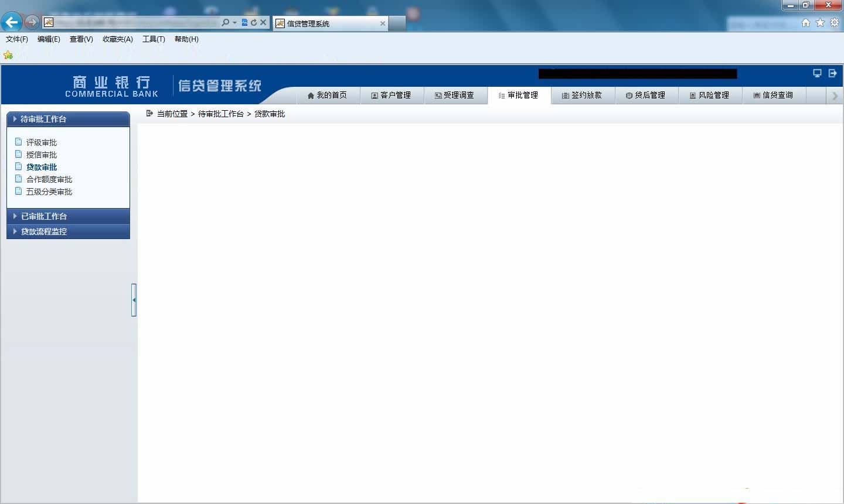The width and height of the screenshot is (844, 504).
Task: Stop loading with the address bar X icon
Action: pyautogui.click(x=263, y=22)
